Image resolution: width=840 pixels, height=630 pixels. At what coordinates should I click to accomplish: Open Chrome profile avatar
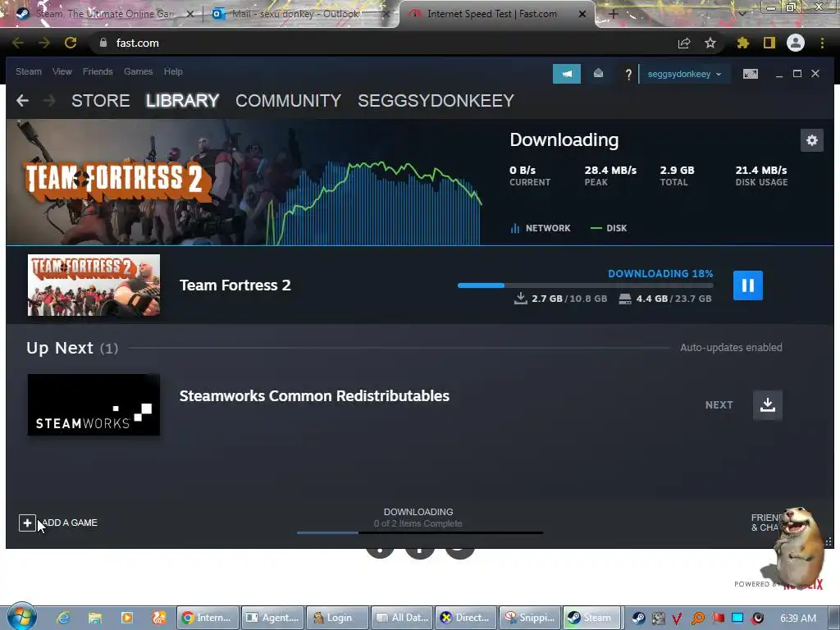click(796, 43)
